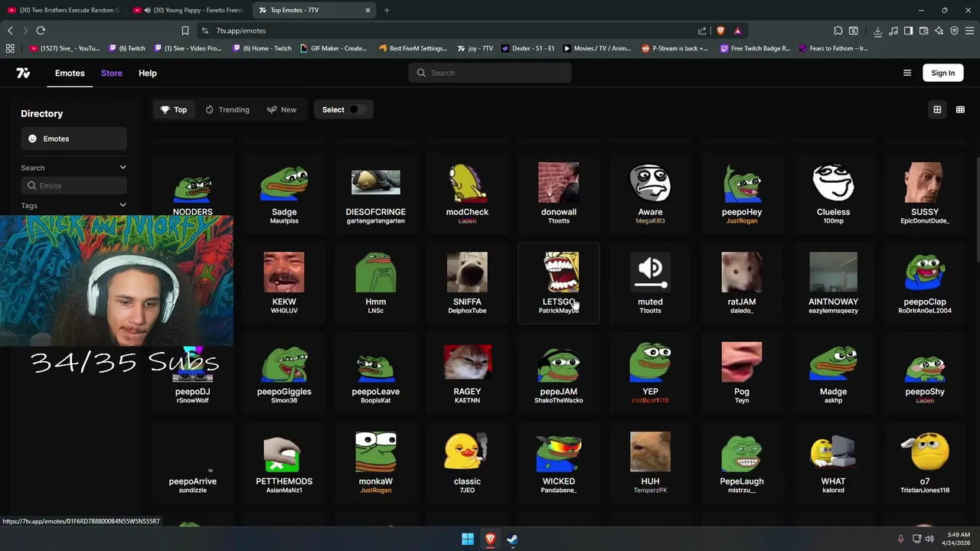Screen dimensions: 980x551
Task: Open the Pog emote card
Action: (742, 373)
